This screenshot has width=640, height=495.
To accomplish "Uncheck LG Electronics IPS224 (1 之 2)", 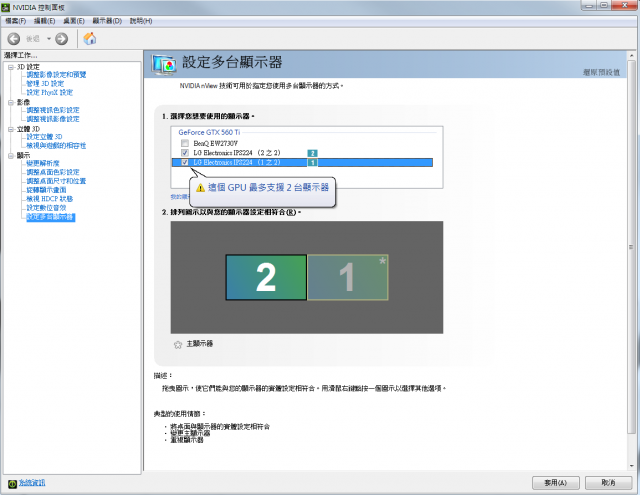I will pos(185,162).
